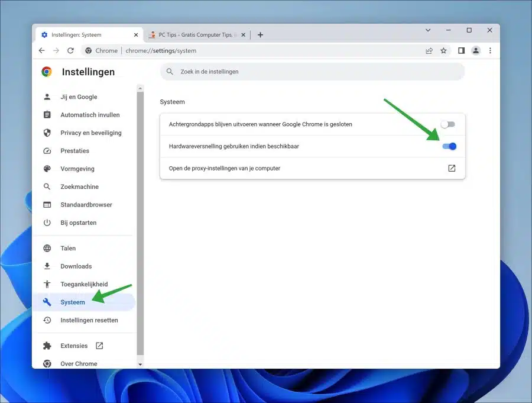The image size is (532, 403).
Task: Click the sidebar scrollbar up arrow
Action: tap(140, 88)
